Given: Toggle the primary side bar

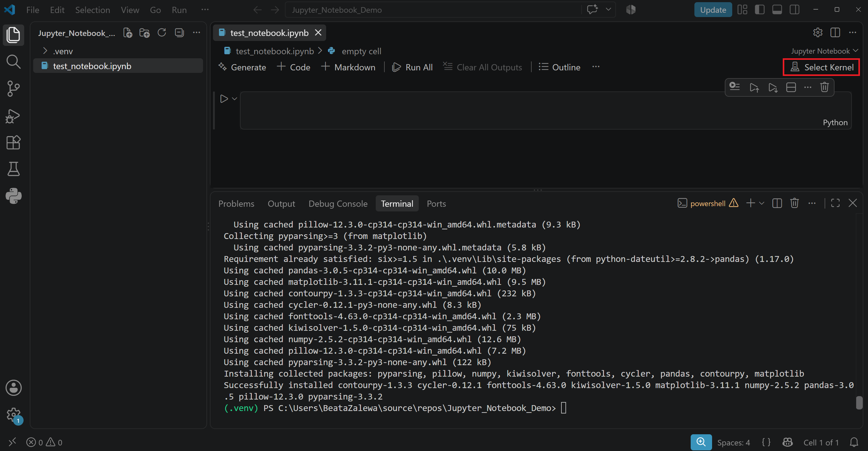Looking at the screenshot, I should click(759, 10).
